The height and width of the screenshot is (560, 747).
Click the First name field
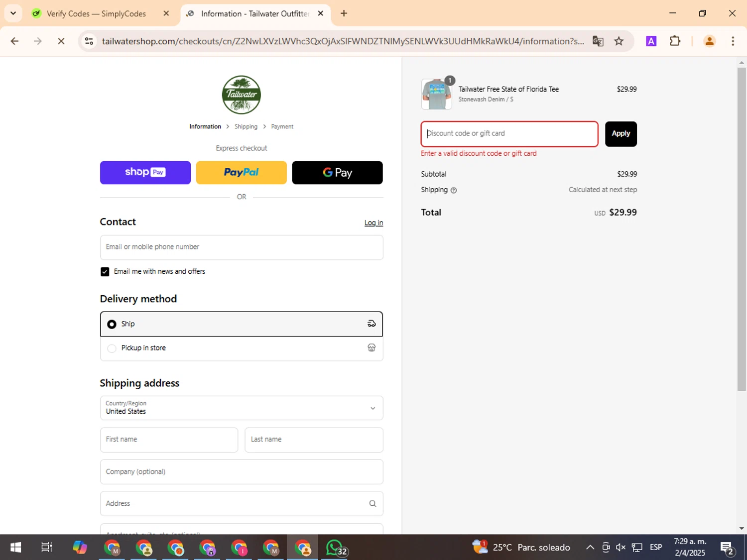(x=169, y=440)
